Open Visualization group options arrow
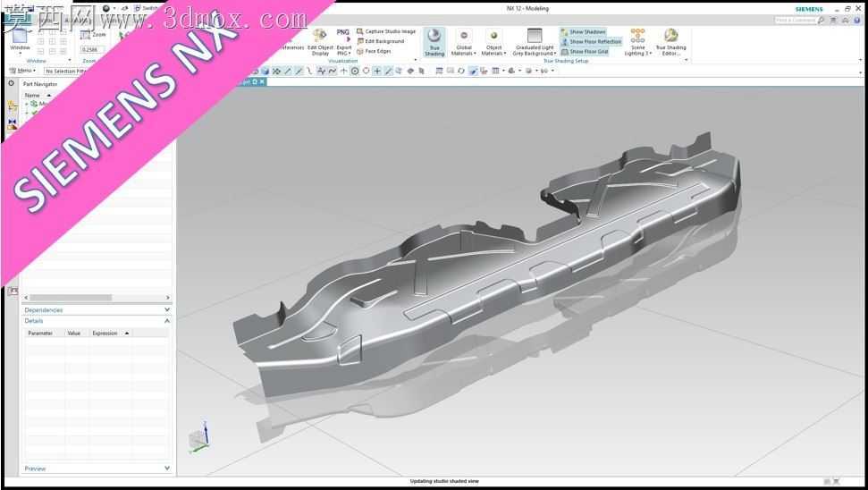The width and height of the screenshot is (868, 490). pyautogui.click(x=415, y=60)
